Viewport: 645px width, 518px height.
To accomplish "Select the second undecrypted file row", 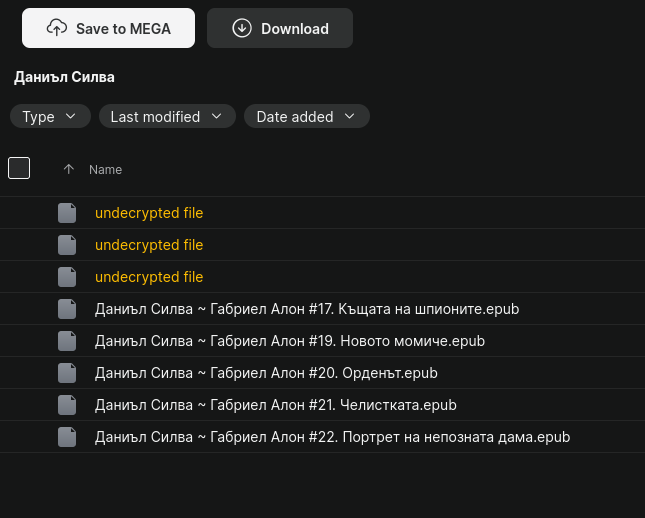I will pyautogui.click(x=149, y=245).
